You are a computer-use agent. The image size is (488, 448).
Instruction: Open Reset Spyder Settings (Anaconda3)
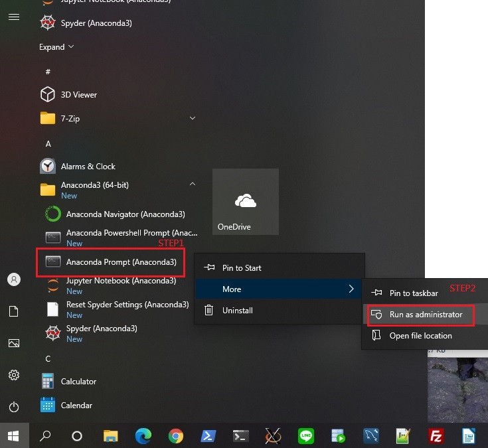click(x=117, y=309)
